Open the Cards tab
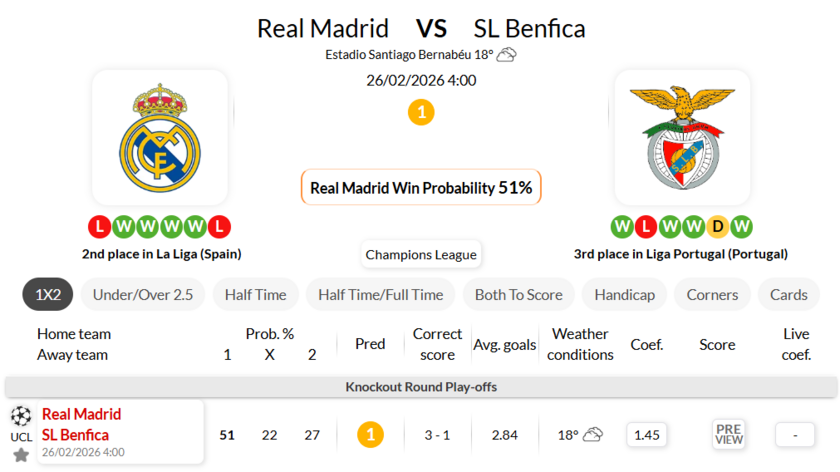Image resolution: width=840 pixels, height=472 pixels. 789,295
